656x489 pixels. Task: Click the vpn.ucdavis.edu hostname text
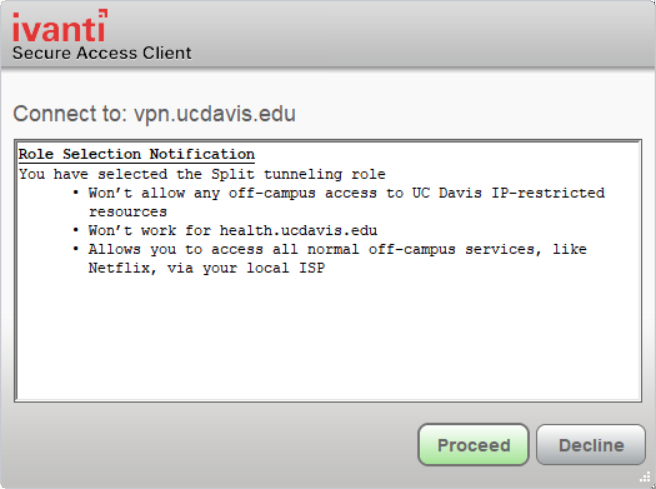coord(214,114)
